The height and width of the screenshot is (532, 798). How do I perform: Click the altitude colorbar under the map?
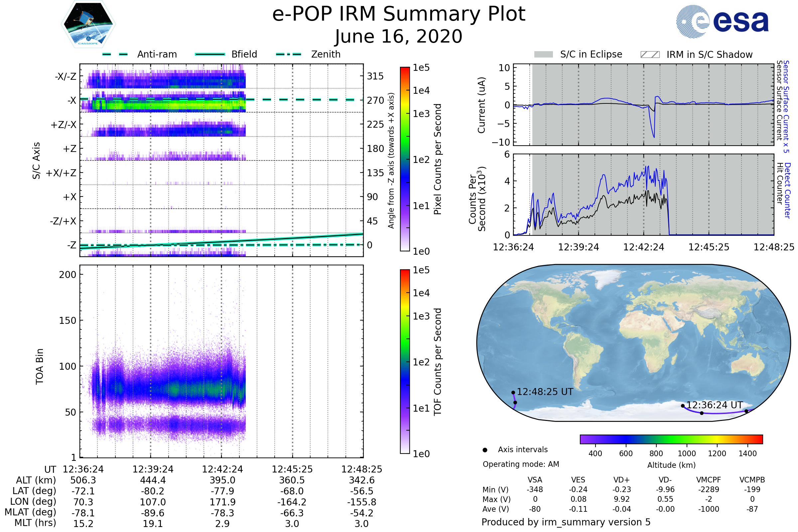coord(671,439)
